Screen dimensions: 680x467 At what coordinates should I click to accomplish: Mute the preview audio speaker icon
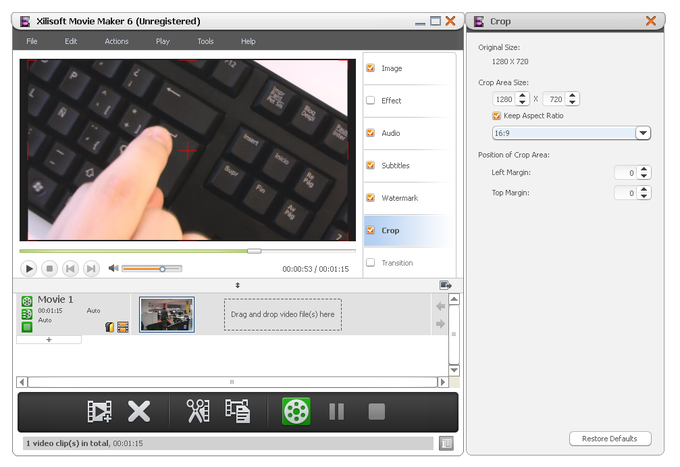(113, 268)
